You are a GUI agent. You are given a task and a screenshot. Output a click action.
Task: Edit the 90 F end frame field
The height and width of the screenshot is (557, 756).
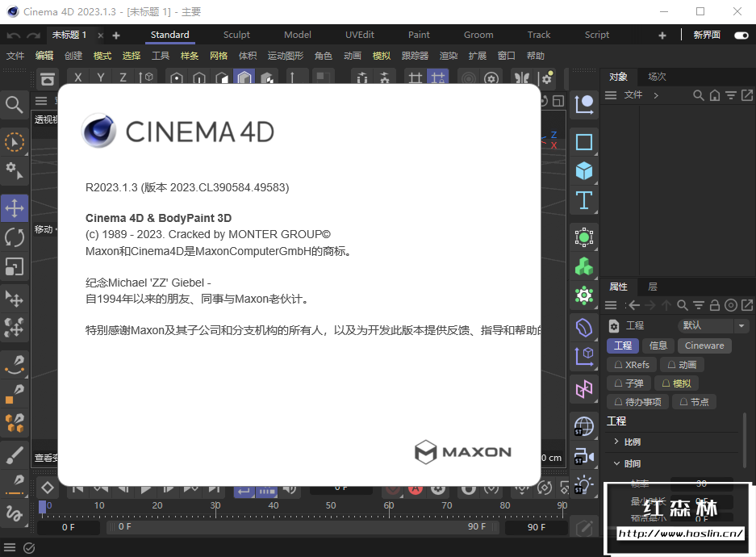coord(537,528)
